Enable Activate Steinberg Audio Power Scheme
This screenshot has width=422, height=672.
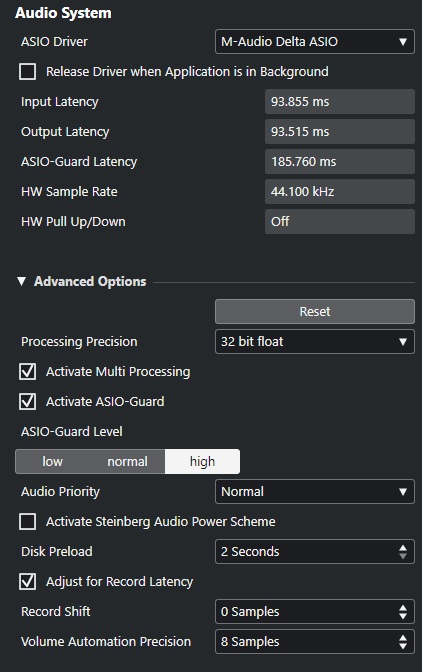click(27, 522)
